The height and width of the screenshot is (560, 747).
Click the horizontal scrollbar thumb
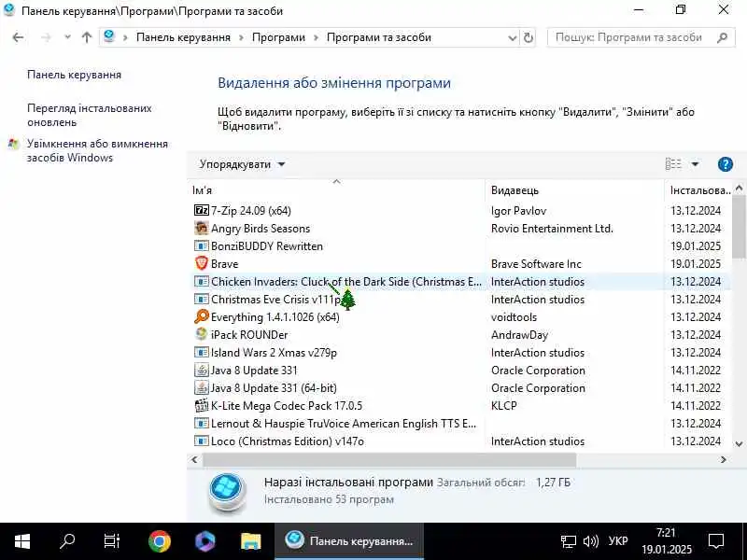click(x=389, y=459)
